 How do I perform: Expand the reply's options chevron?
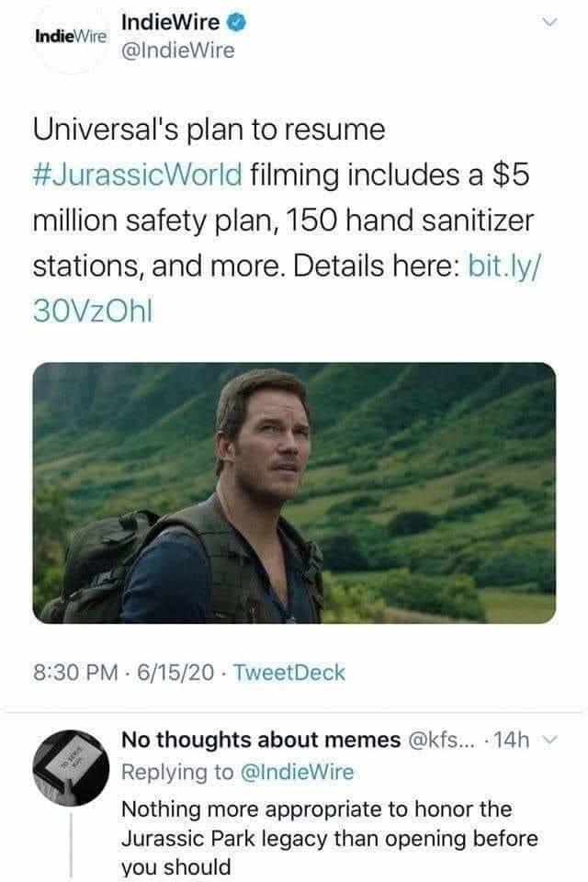[551, 741]
